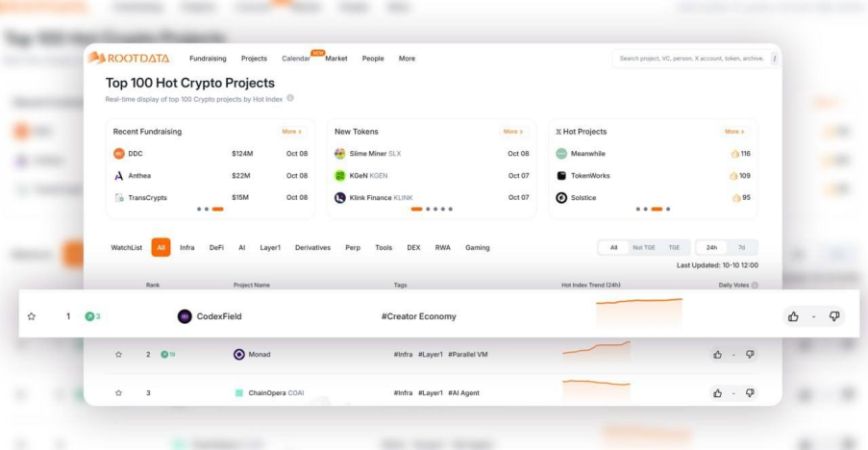The width and height of the screenshot is (868, 450).
Task: Upvote Monad with thumbs up icon
Action: coord(717,354)
